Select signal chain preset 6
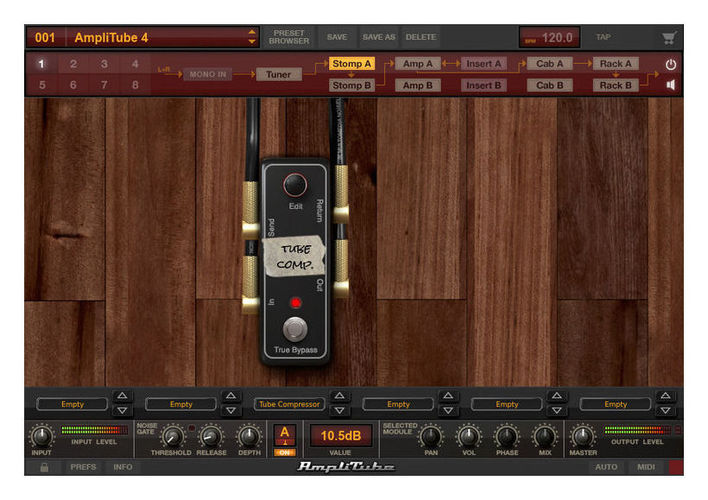 tap(73, 85)
